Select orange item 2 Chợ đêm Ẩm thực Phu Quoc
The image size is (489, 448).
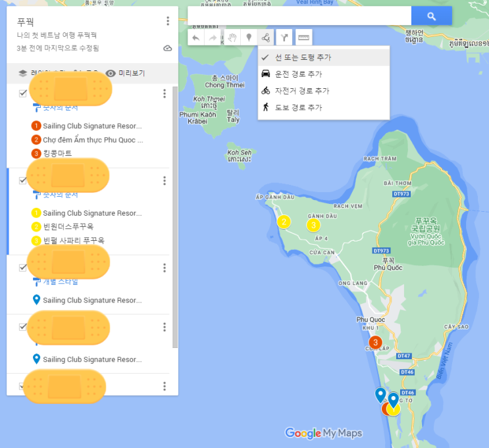coord(88,139)
